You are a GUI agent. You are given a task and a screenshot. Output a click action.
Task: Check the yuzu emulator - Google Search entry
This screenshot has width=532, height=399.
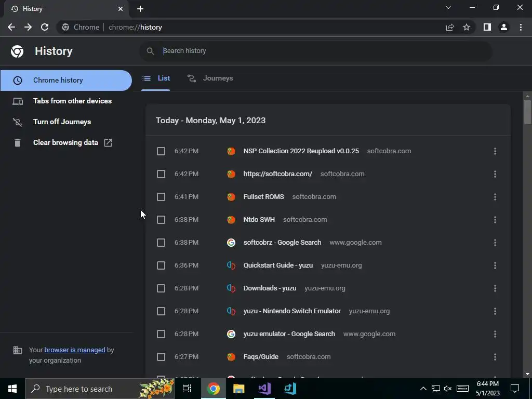[161, 334]
